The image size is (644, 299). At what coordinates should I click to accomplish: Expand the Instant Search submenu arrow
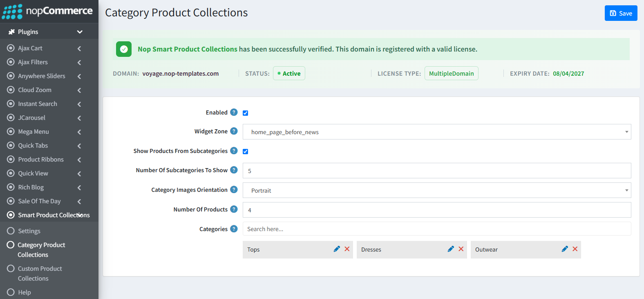click(x=79, y=104)
